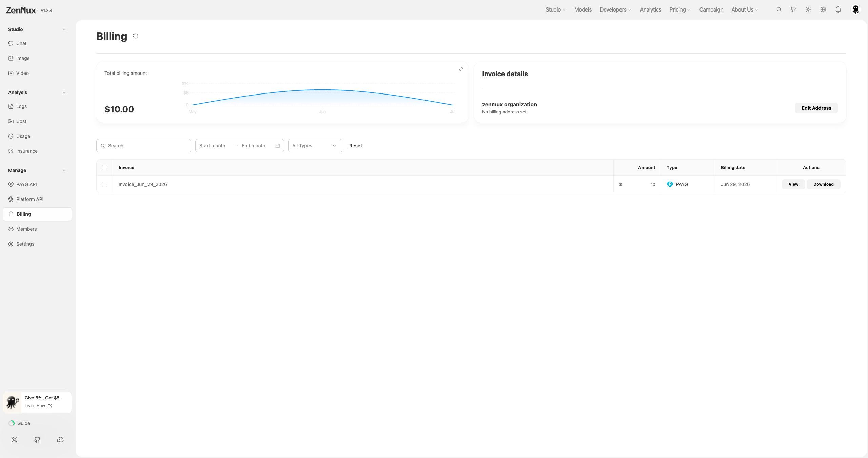The width and height of the screenshot is (868, 458).
Task: Click into the invoice Search field
Action: [x=144, y=146]
